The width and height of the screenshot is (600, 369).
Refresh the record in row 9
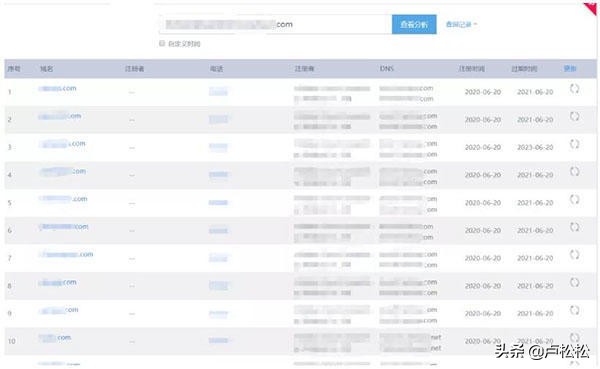[x=574, y=310]
